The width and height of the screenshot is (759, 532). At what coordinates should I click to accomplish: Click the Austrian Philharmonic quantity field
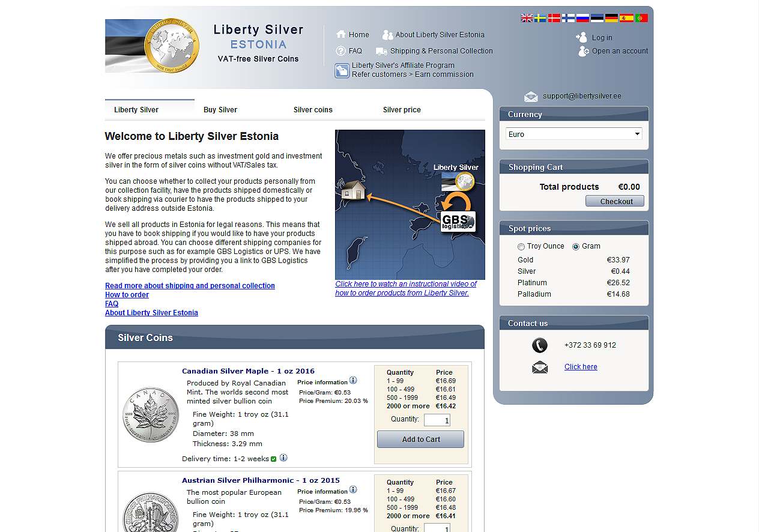click(437, 528)
